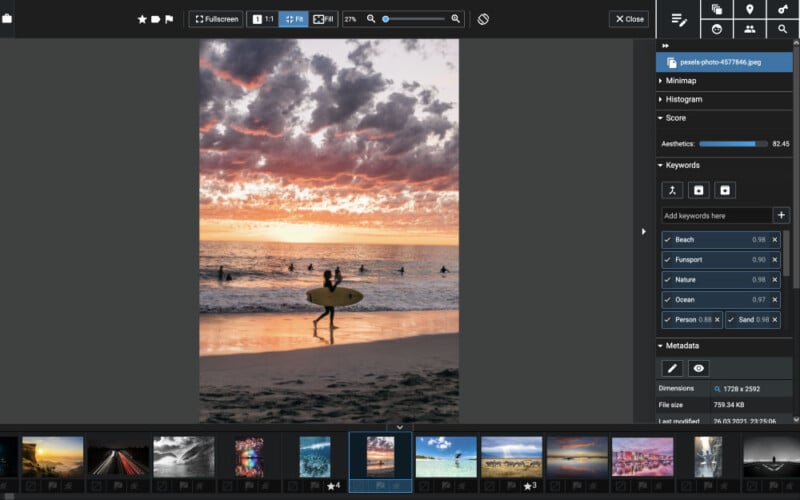
Task: Click the Aesthetics score bar
Action: 733,144
